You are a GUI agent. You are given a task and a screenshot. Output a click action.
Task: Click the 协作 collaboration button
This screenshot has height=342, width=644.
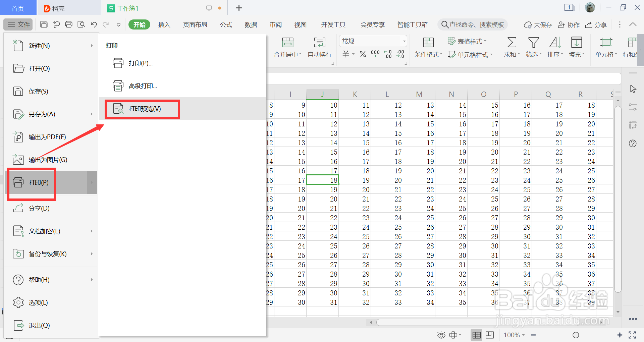tap(569, 25)
